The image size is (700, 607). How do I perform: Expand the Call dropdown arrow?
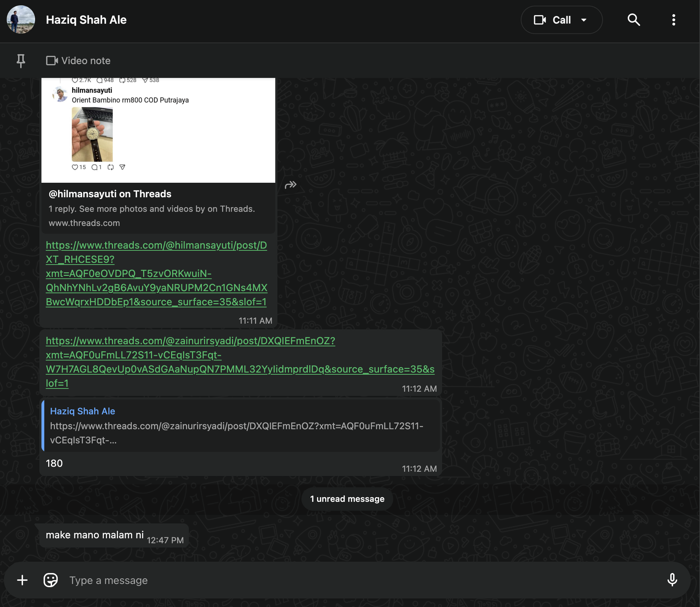584,20
